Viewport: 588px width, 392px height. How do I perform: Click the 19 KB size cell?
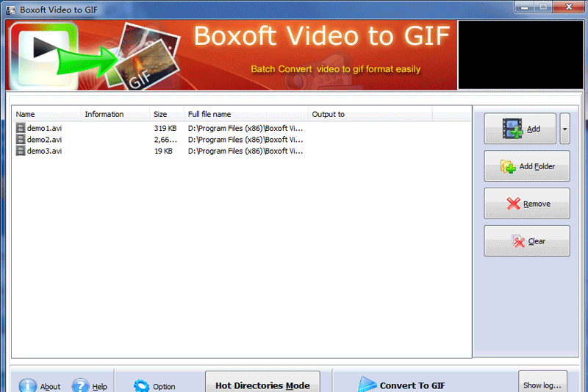pyautogui.click(x=163, y=151)
